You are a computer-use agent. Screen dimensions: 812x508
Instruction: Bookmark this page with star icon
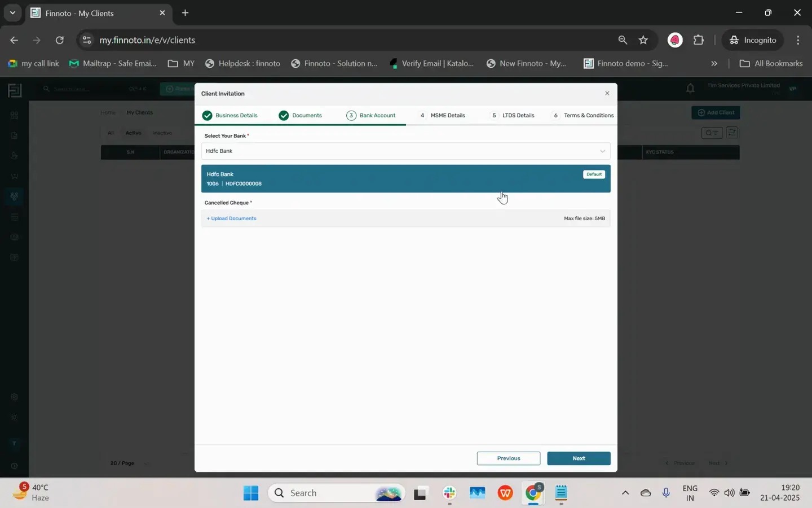tap(643, 40)
